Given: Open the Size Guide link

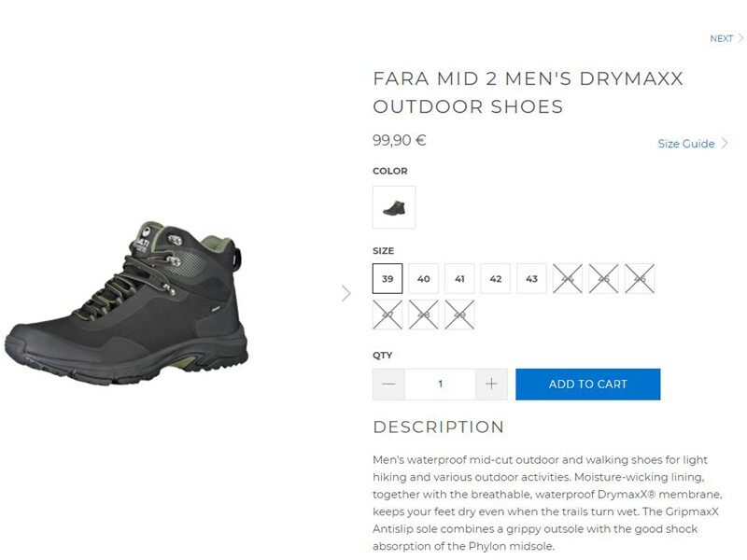Looking at the screenshot, I should click(x=686, y=144).
